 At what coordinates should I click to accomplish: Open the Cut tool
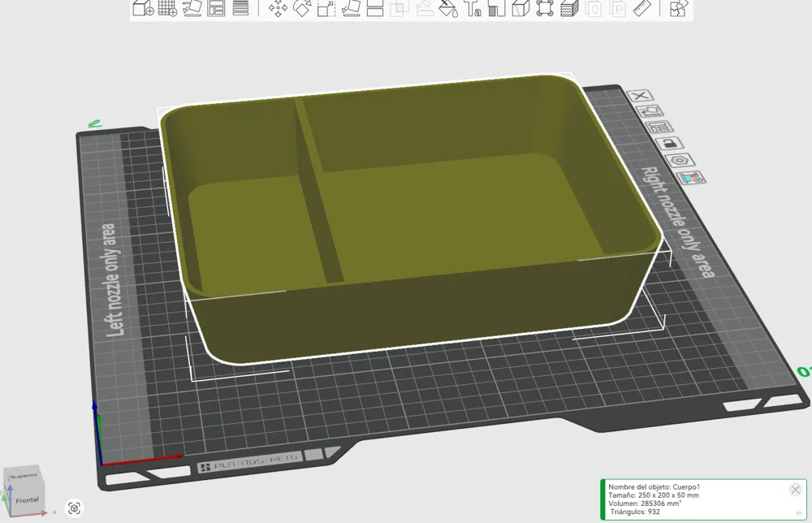(374, 11)
